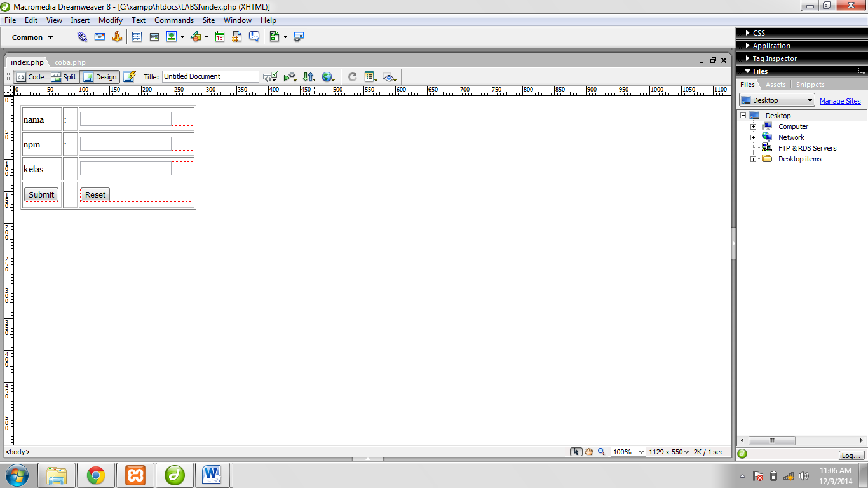Click the Comment insert icon

[x=254, y=37]
